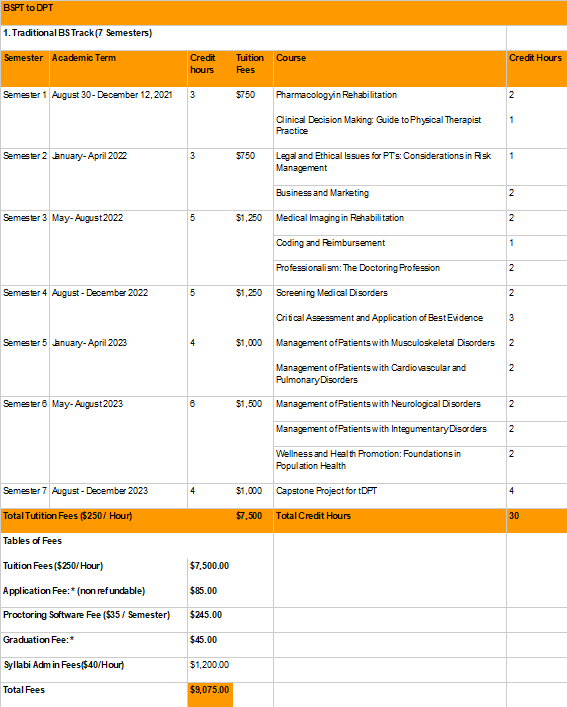The image size is (567, 707).
Task: Click 'Legal and Ethical Issues for PTs' course
Action: [383, 161]
